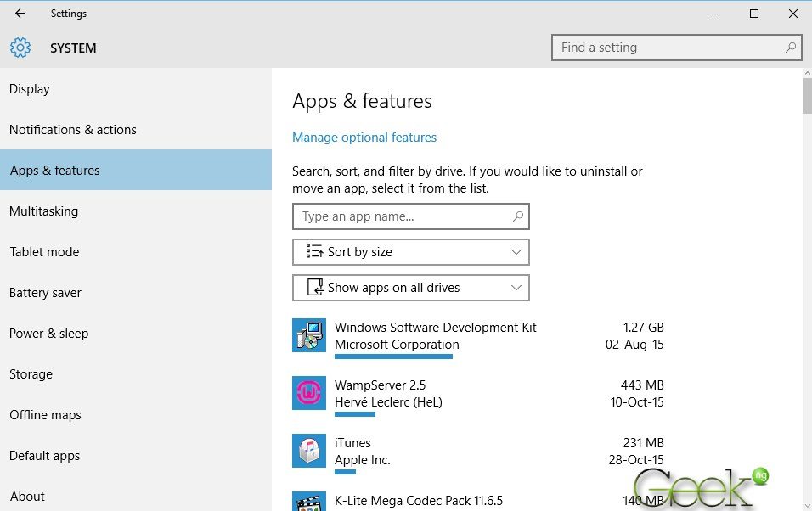Screen dimensions: 812x511
Task: Select Apps & features in sidebar
Action: click(x=136, y=170)
